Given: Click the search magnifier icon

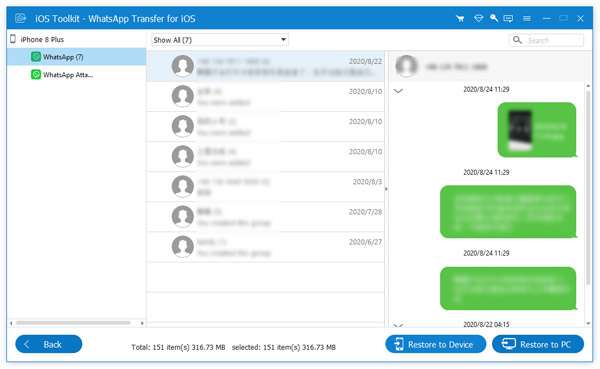Looking at the screenshot, I should pyautogui.click(x=517, y=40).
